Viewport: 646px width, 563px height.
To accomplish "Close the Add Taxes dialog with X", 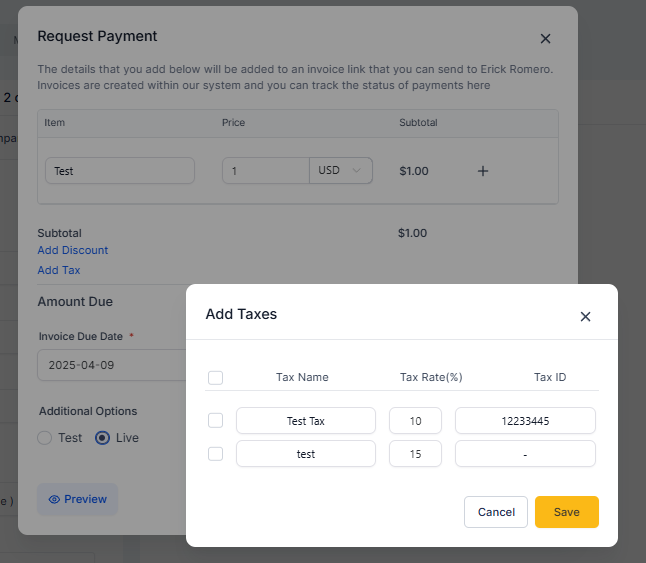I will 585,316.
